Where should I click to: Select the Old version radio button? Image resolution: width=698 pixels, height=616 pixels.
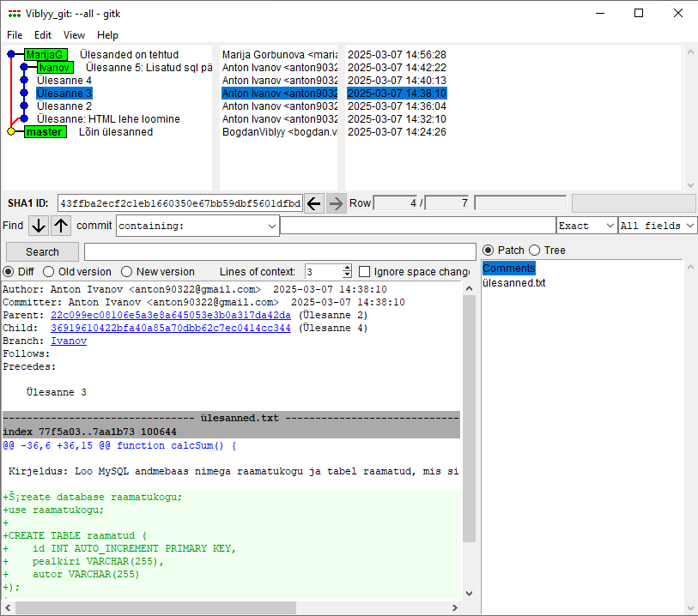(49, 272)
